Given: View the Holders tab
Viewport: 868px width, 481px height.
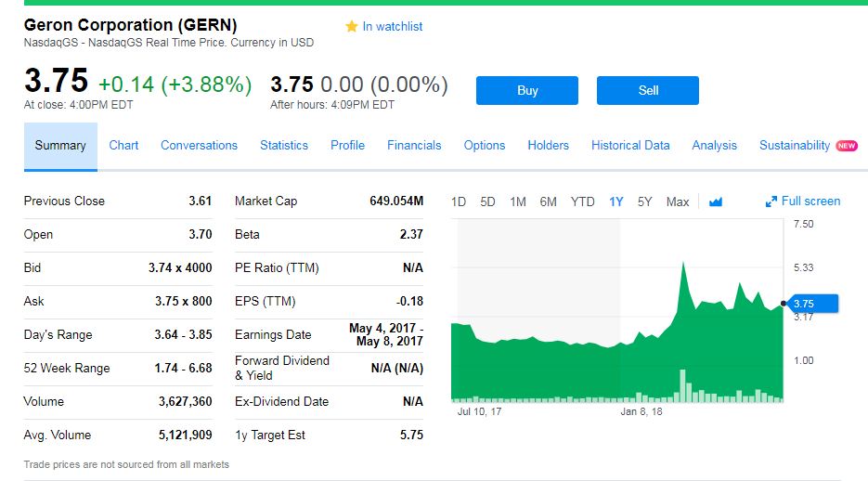Looking at the screenshot, I should coord(548,145).
